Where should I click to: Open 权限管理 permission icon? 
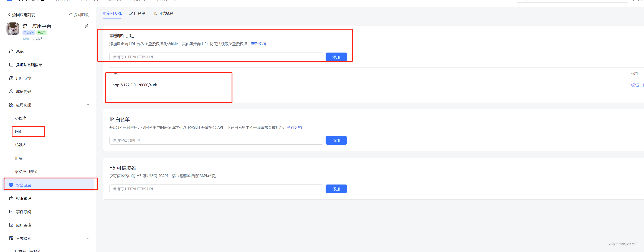11,198
